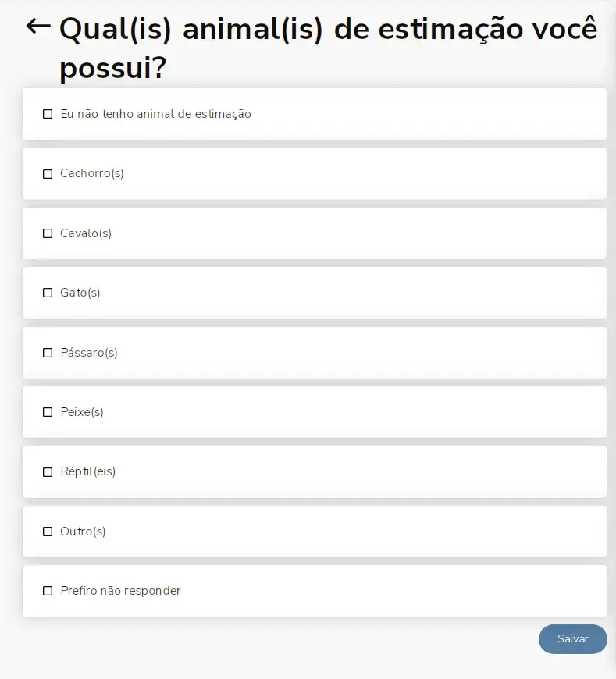The height and width of the screenshot is (679, 616).
Task: Click the 'Gato(s)' label text
Action: pos(80,293)
